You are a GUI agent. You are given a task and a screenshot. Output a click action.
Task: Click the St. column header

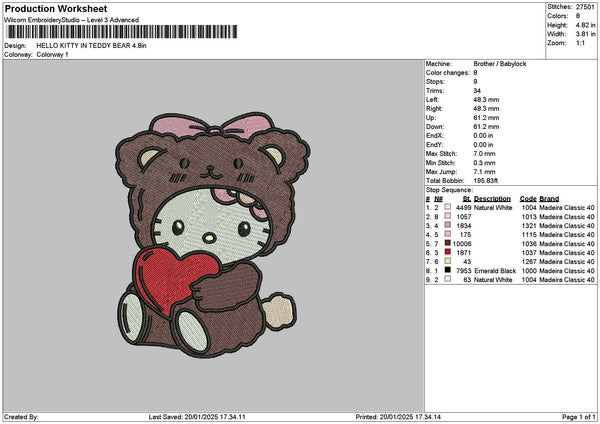coord(466,199)
